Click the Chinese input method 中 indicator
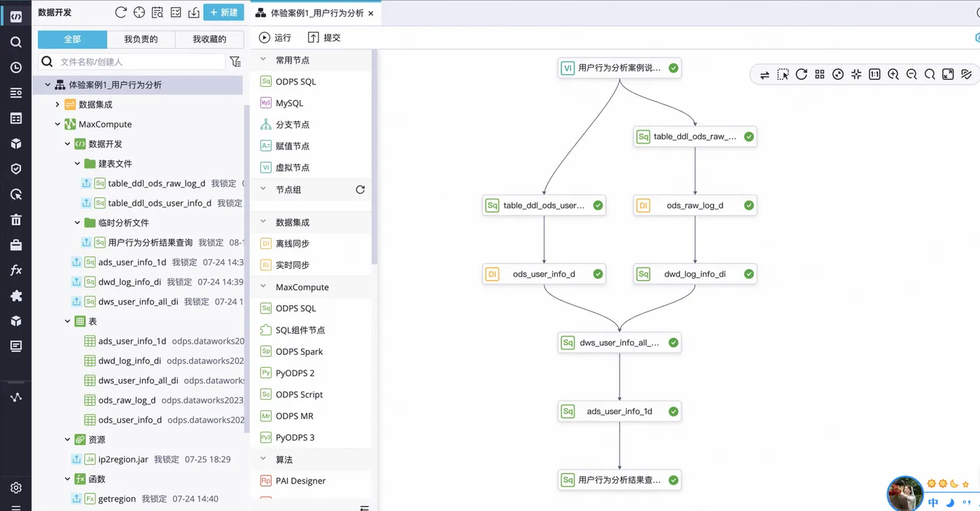The image size is (980, 511). pyautogui.click(x=933, y=503)
